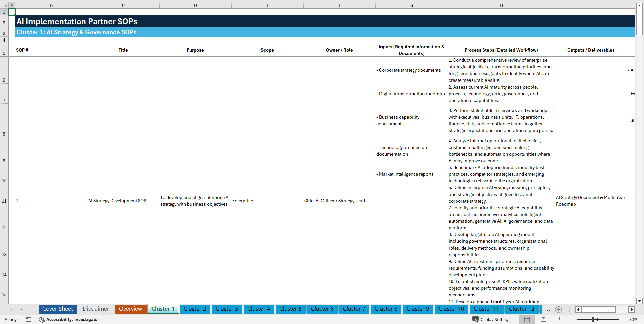Click the 'AI Implementation Partner SOPs' title cell
Screen dimensions: 644x324
[x=77, y=21]
